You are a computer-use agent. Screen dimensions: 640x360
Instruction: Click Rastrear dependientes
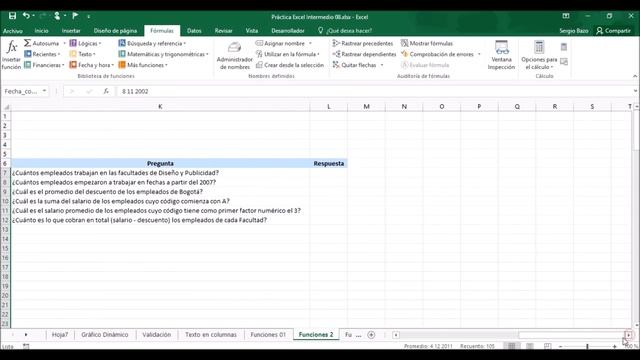pos(364,54)
